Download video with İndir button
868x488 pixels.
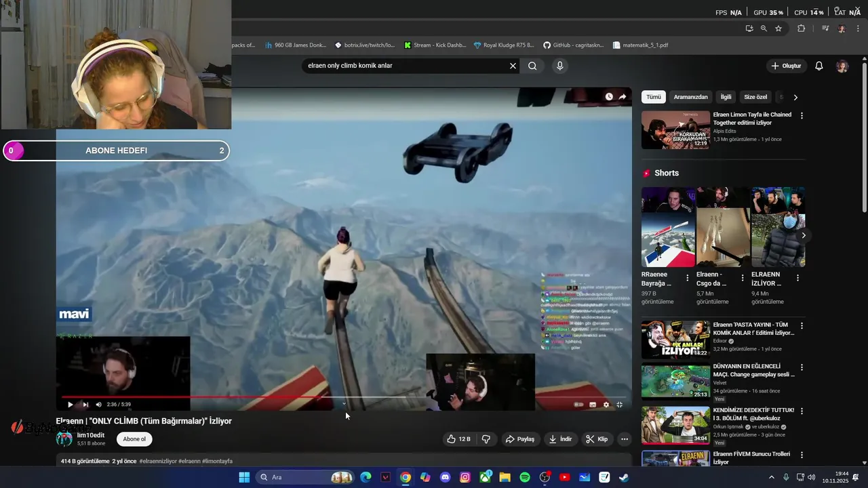point(560,439)
